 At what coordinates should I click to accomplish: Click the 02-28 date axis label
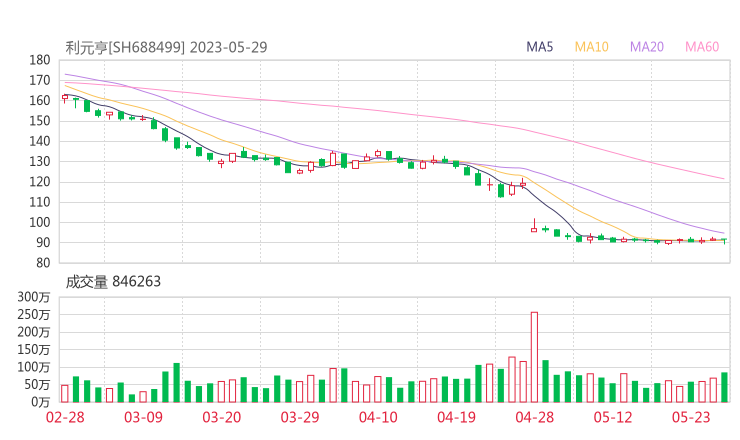[65, 417]
